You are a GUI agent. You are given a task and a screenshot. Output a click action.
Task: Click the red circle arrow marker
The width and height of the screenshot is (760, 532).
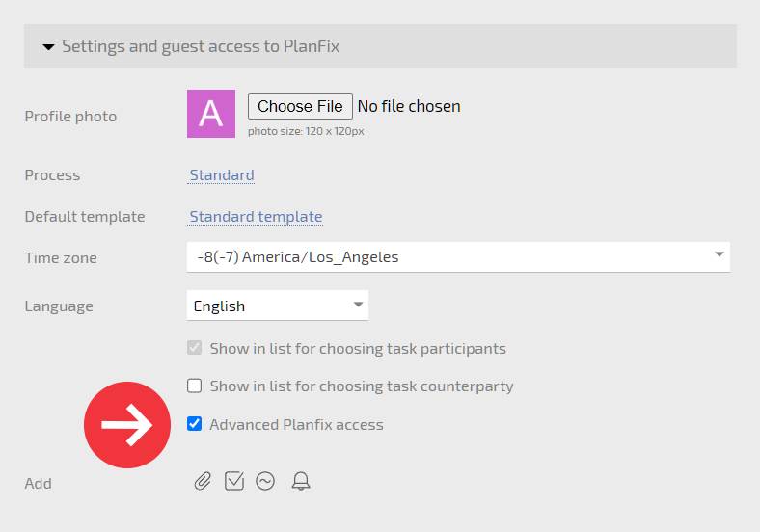pyautogui.click(x=127, y=425)
